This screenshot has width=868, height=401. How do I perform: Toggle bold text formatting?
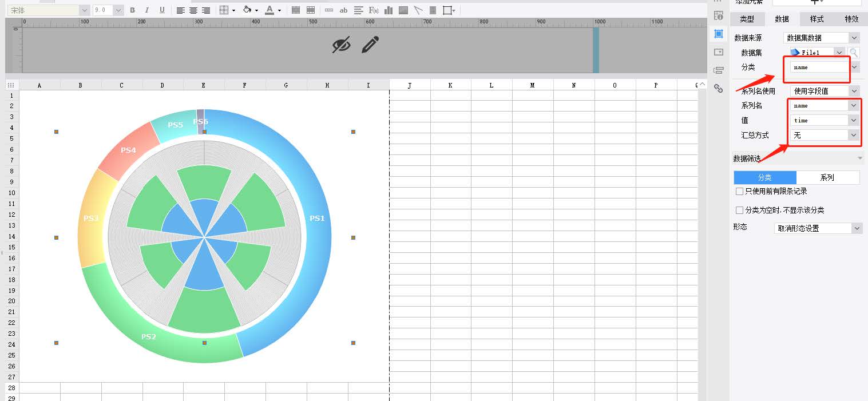133,10
